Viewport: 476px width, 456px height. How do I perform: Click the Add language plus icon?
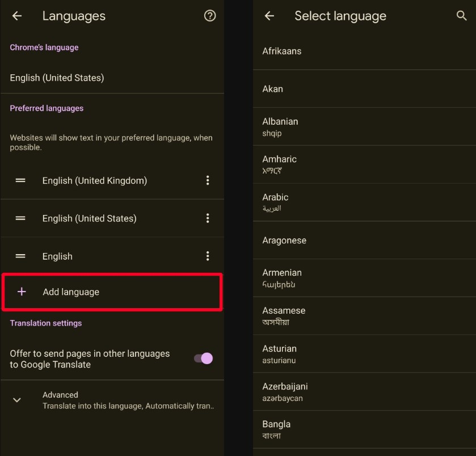coord(20,290)
